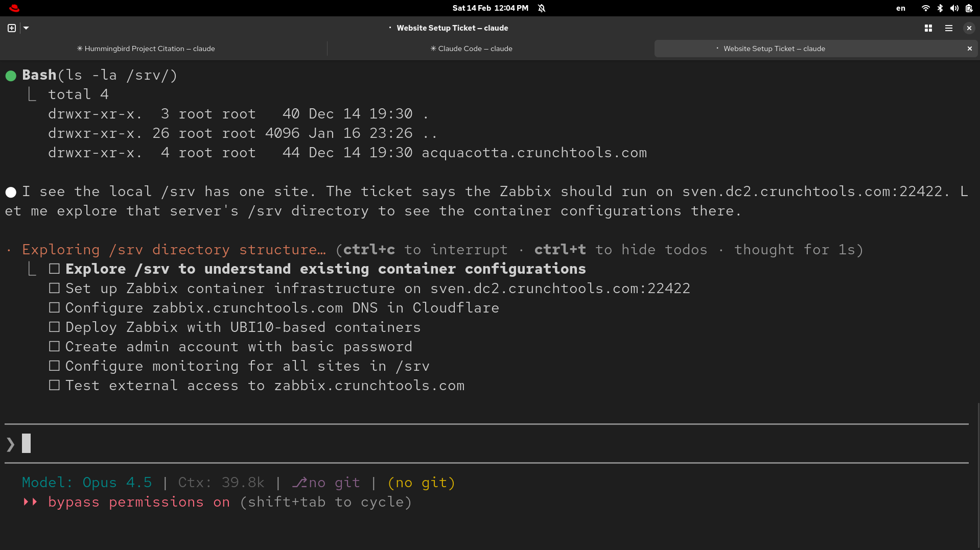980x550 pixels.
Task: Open the calendar from the clock
Action: click(489, 8)
